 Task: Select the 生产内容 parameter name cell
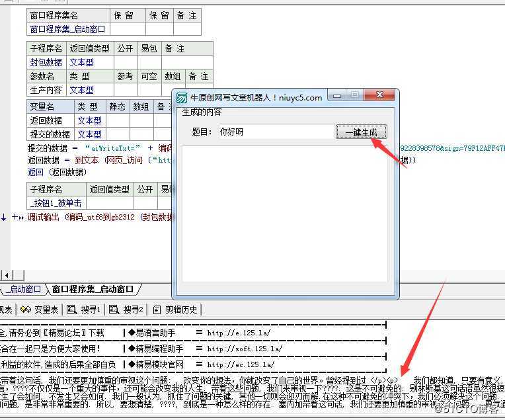coord(46,90)
